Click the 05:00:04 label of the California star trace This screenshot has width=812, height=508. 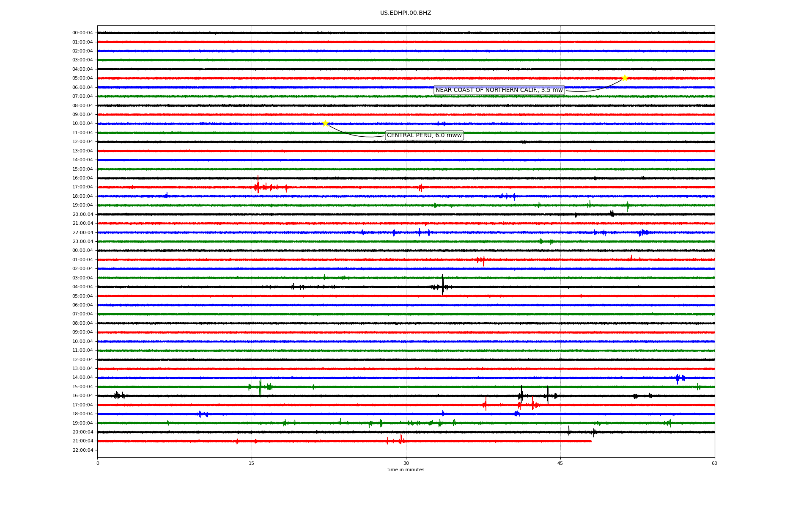(x=82, y=78)
